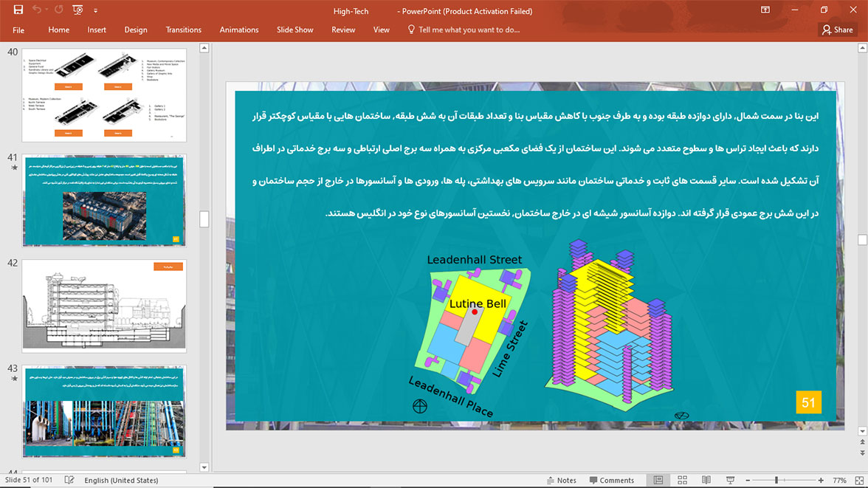The width and height of the screenshot is (868, 488).
Task: Fit slide to current window icon
Action: tap(859, 480)
